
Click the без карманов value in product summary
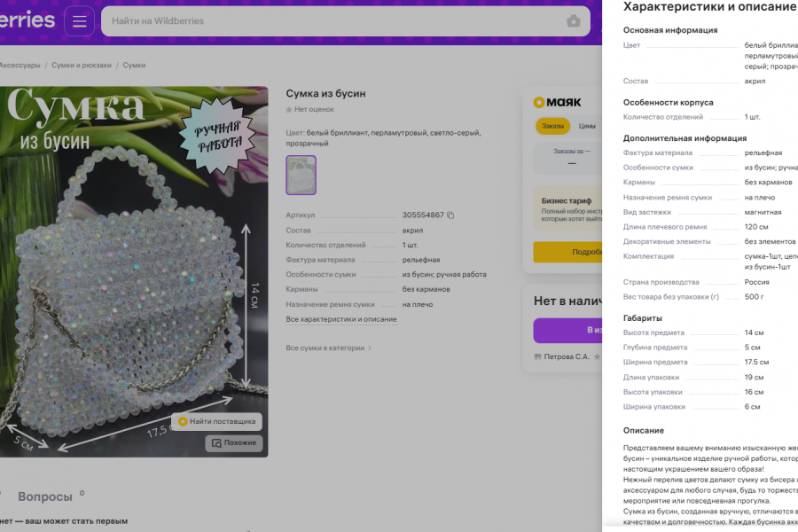click(426, 289)
